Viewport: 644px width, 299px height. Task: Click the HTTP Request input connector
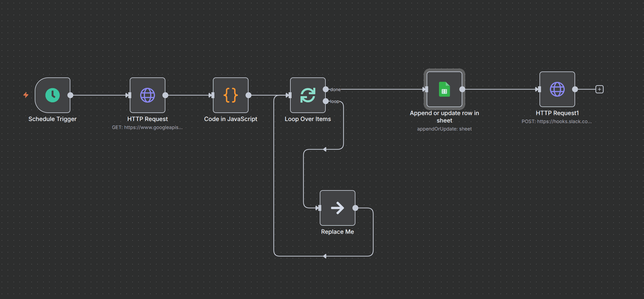pyautogui.click(x=129, y=95)
